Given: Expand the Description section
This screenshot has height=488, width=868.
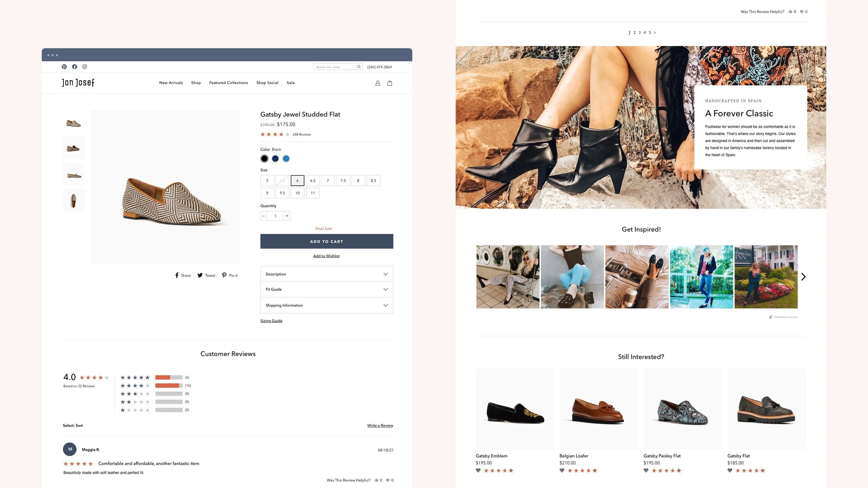Looking at the screenshot, I should click(326, 274).
